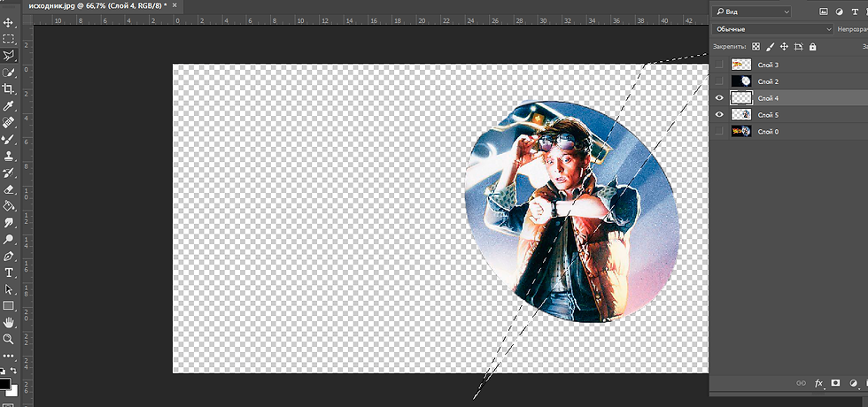
Task: Filter layers by pixel layers icon
Action: (x=823, y=11)
